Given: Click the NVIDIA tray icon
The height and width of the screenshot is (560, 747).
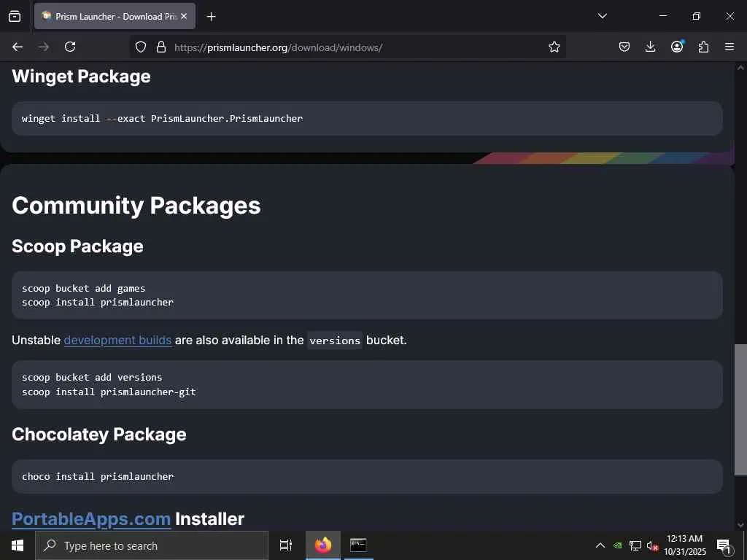Looking at the screenshot, I should click(618, 545).
